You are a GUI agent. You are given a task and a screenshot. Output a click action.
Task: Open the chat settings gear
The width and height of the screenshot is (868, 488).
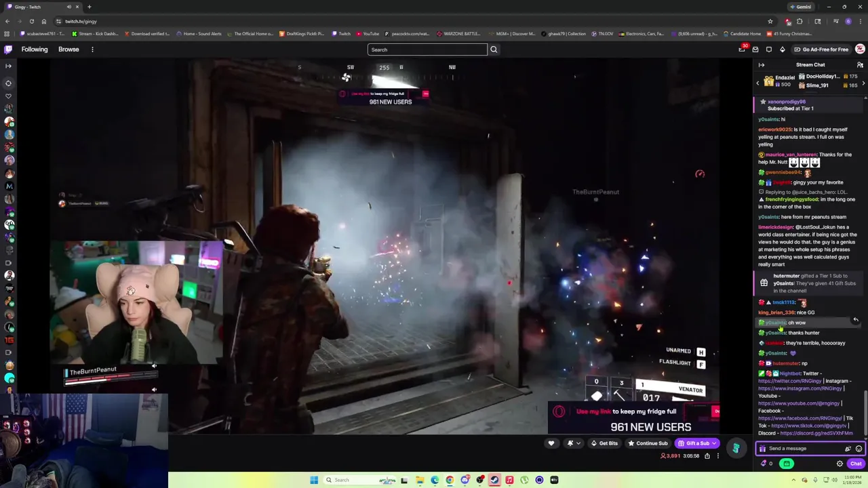(x=840, y=464)
